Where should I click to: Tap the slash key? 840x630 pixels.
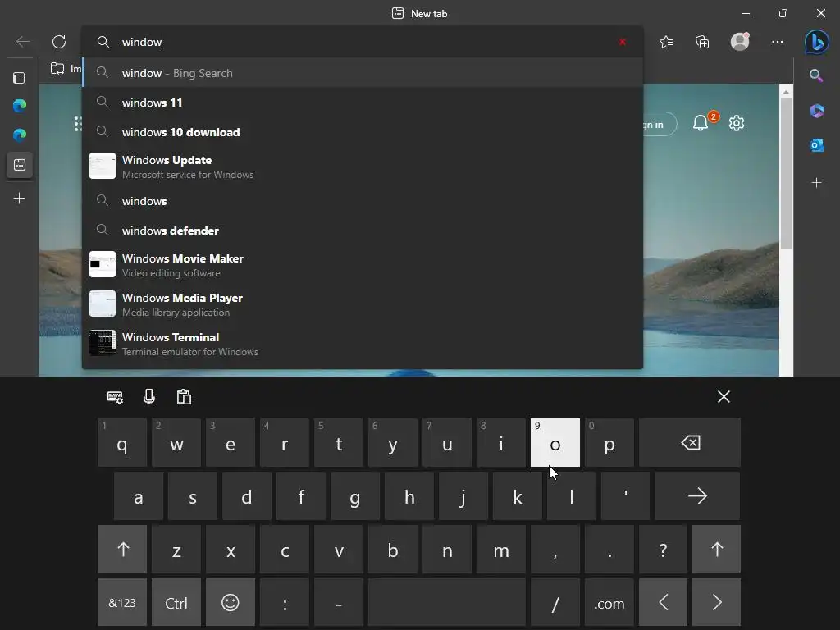coord(555,602)
